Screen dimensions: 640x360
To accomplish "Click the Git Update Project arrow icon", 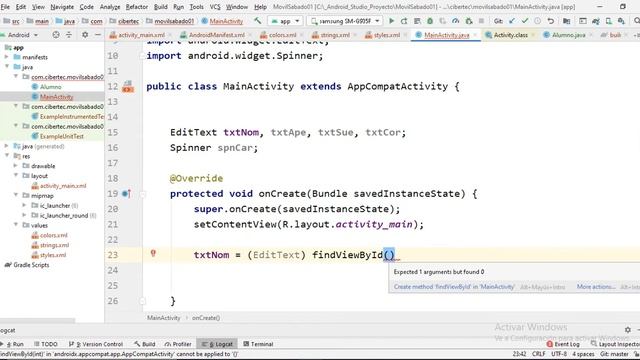I will (x=512, y=21).
